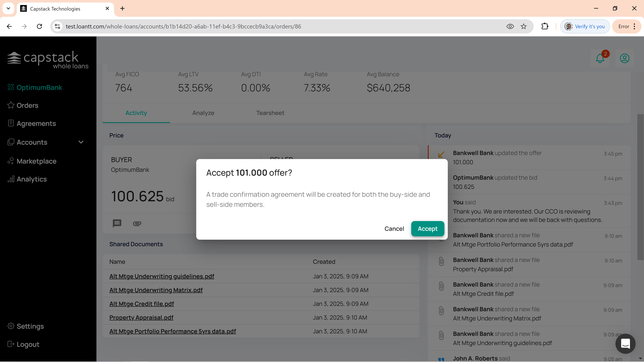The height and width of the screenshot is (362, 644).
Task: Confirm with the Accept button
Action: point(427,229)
